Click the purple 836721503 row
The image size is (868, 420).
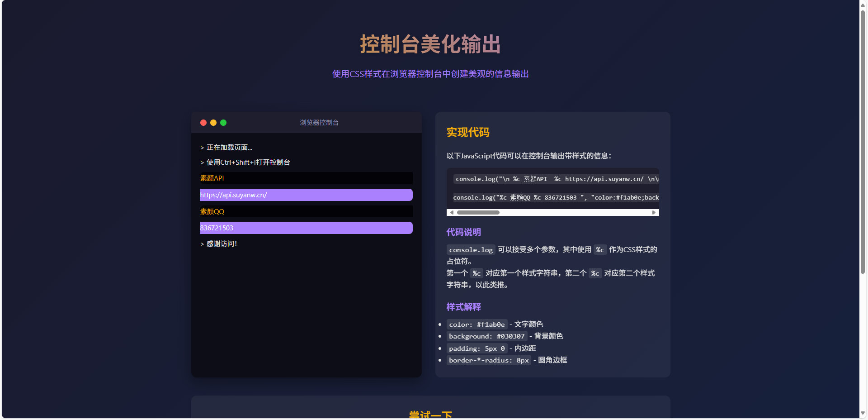307,228
